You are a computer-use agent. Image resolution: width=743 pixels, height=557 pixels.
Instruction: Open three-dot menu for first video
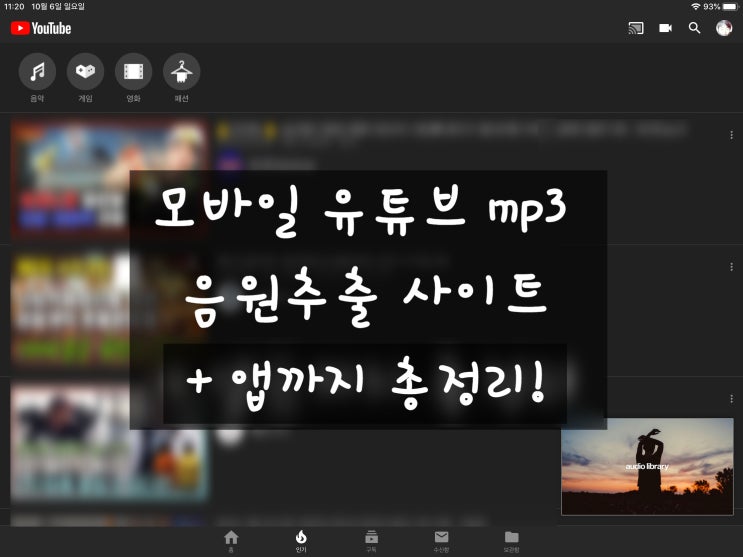(x=732, y=134)
